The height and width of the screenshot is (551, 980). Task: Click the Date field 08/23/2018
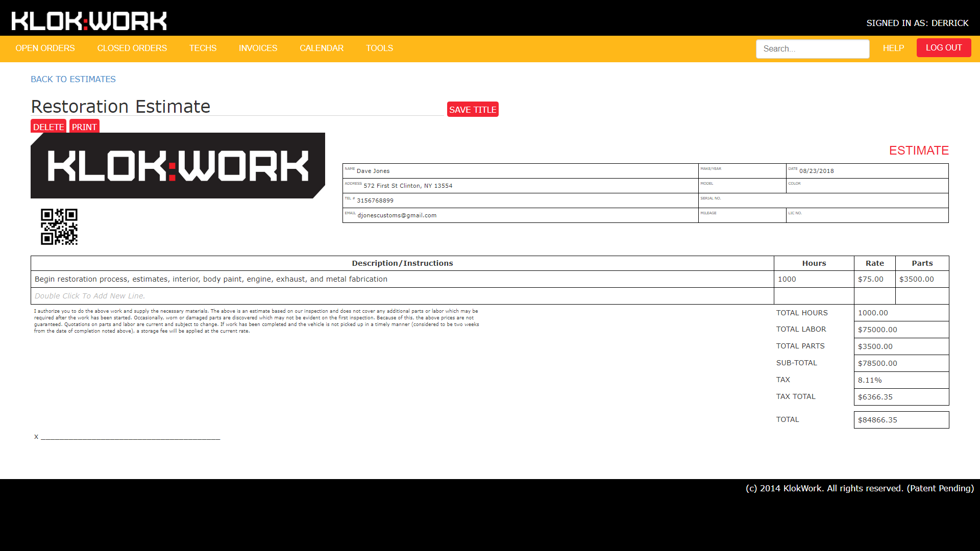(x=867, y=171)
